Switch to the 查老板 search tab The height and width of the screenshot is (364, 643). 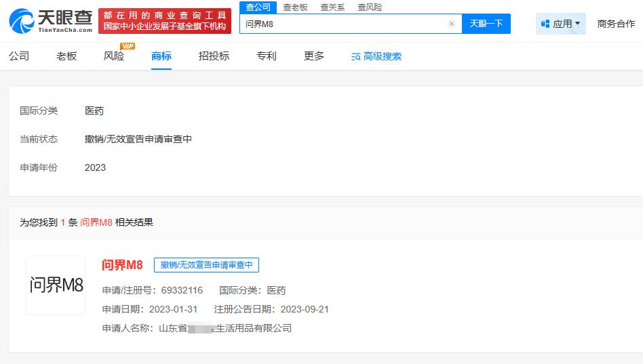[295, 7]
